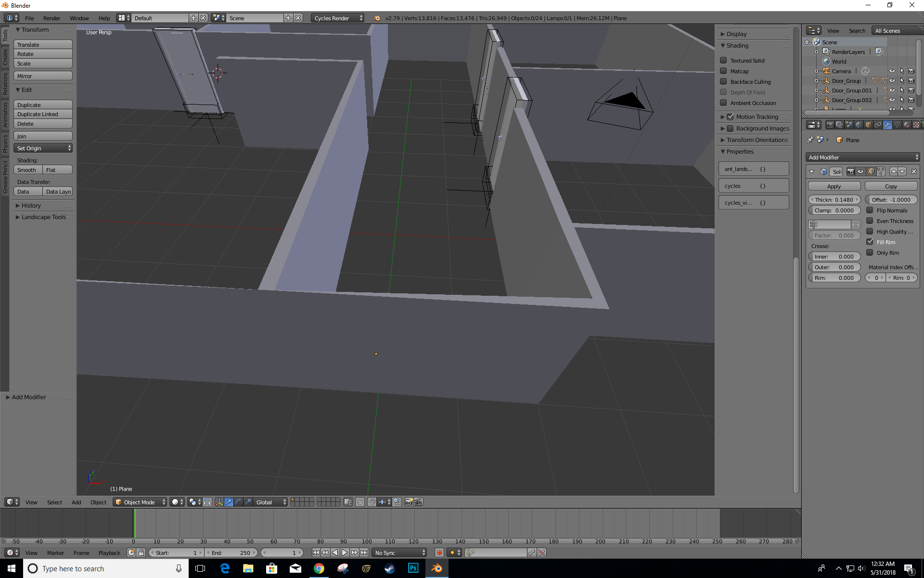Enable the Even Thickness checkbox
The width and height of the screenshot is (924, 578).
[x=870, y=221]
